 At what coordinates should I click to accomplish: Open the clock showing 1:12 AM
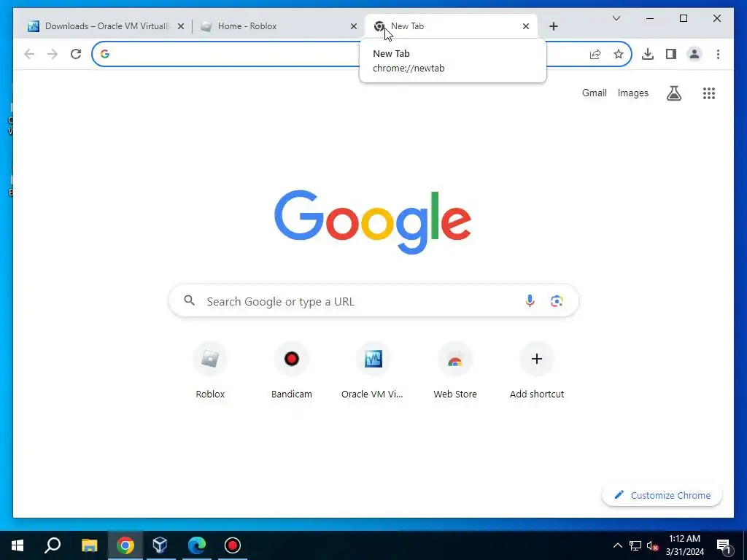click(684, 545)
